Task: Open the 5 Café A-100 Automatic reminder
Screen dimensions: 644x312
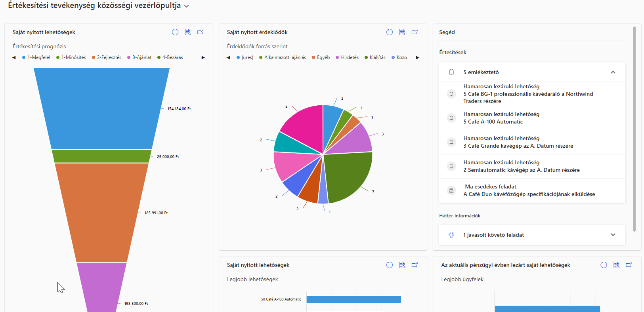Action: (x=532, y=118)
